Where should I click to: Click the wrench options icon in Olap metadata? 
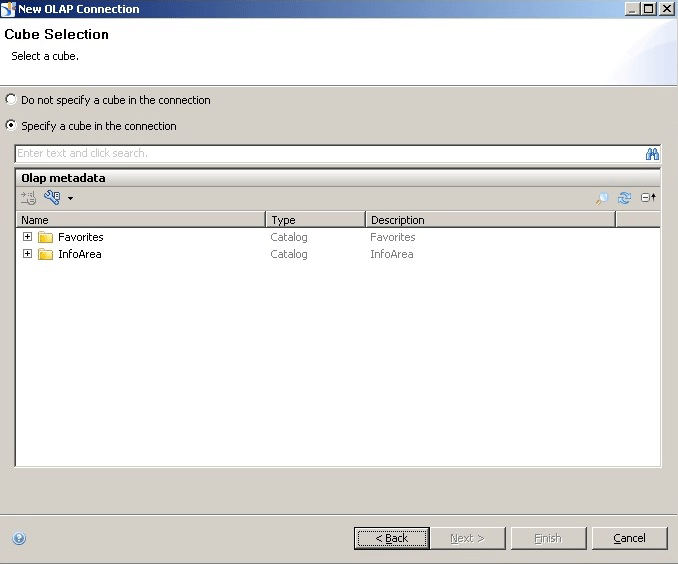pos(52,198)
